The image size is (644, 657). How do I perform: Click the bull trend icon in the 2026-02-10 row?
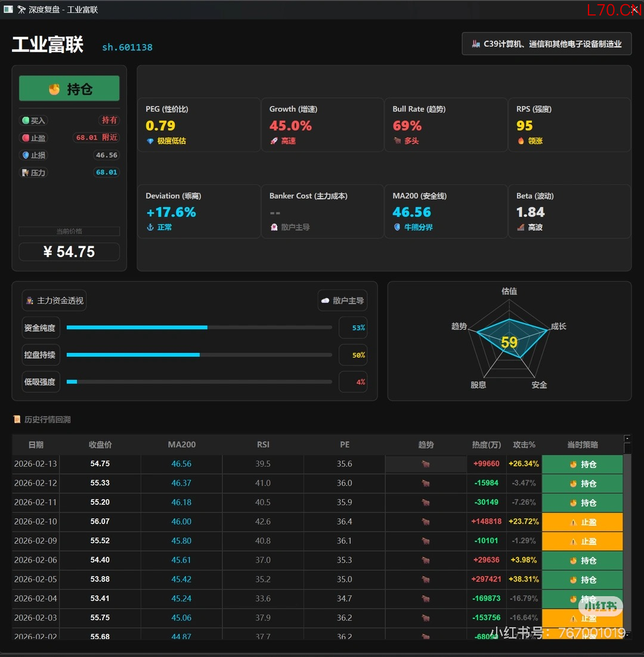426,522
